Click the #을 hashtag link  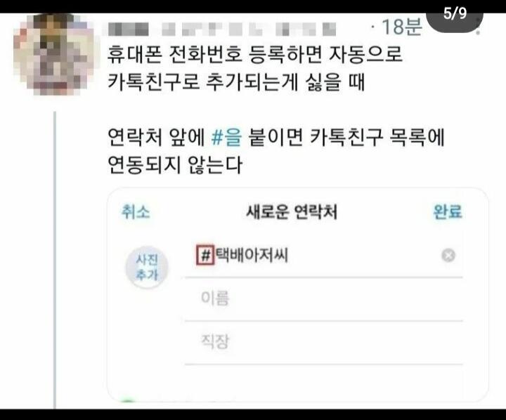coord(226,137)
